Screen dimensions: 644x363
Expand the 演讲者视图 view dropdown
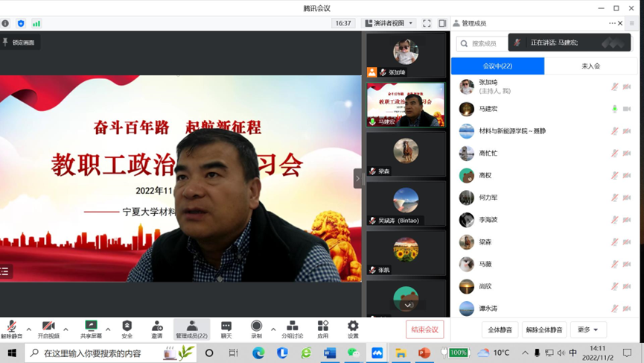[x=389, y=23]
